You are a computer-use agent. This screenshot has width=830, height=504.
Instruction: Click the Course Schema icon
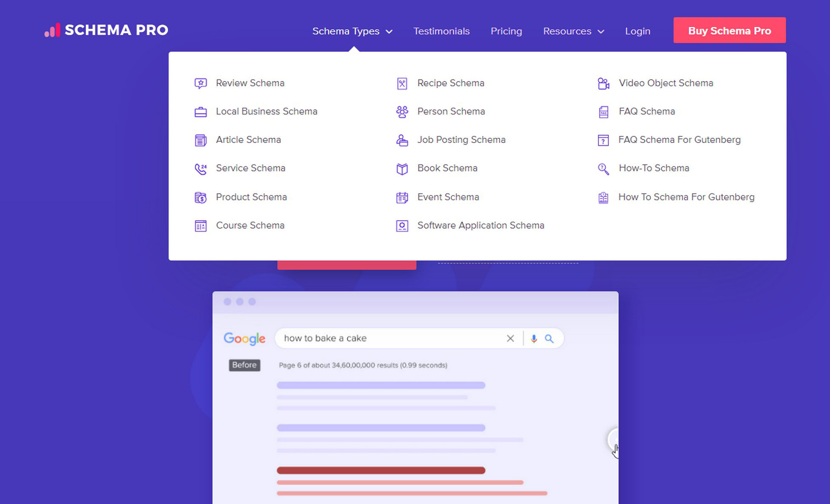coord(200,225)
